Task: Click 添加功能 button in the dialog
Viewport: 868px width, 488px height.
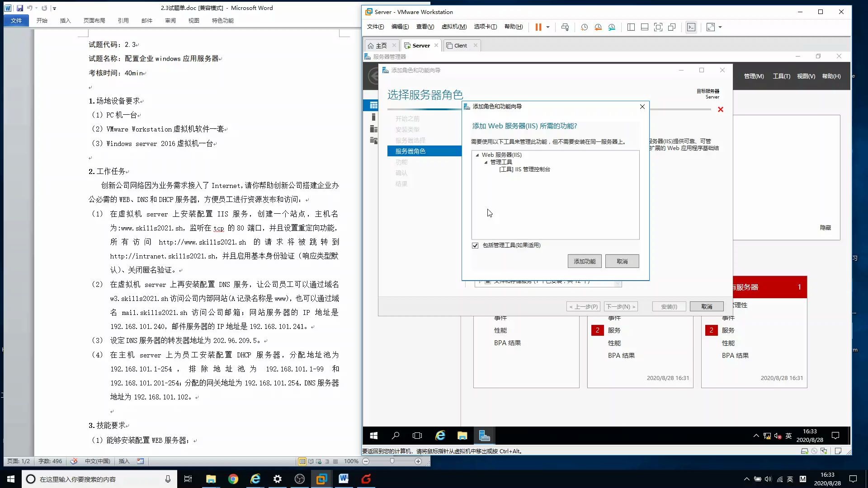Action: [585, 261]
